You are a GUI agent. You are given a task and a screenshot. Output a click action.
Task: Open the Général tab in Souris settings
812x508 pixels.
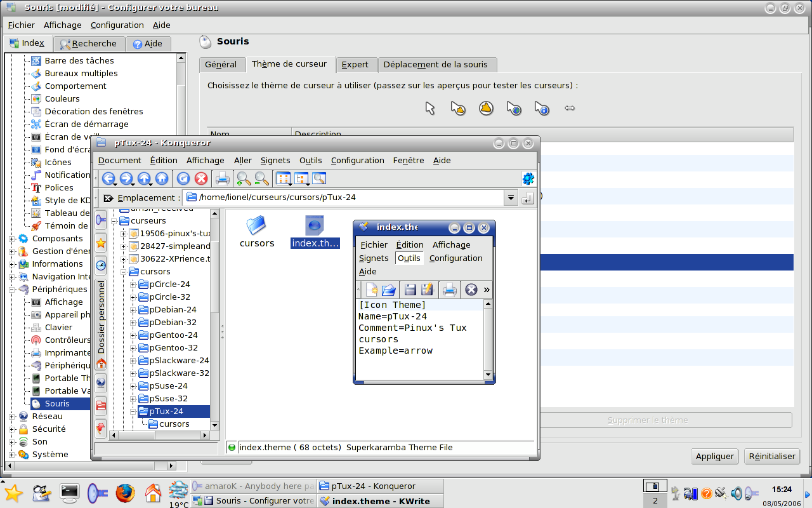[x=221, y=65]
